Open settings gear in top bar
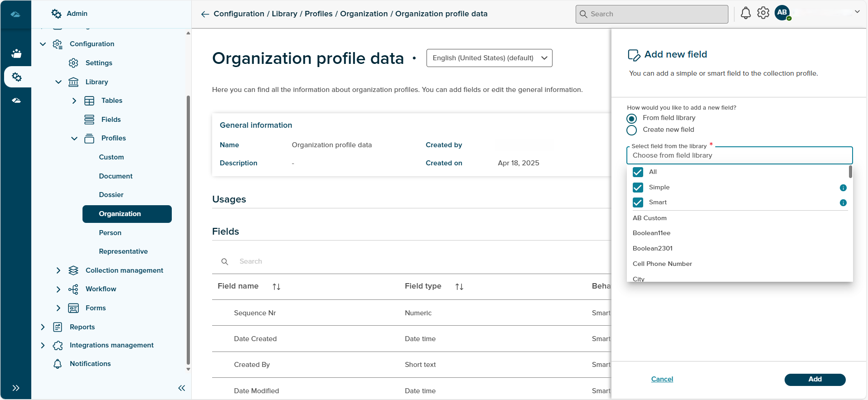Screen dimensions: 868x400 pos(763,13)
